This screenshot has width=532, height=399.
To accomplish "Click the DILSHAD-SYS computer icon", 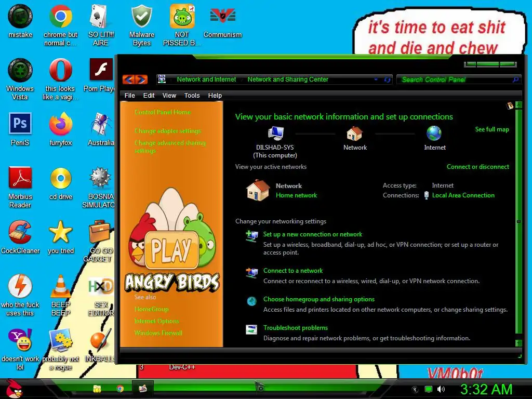I will pos(275,133).
